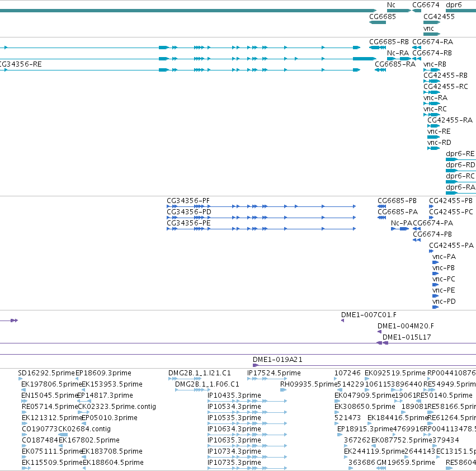Click the IP10735.3prime EST label

[x=234, y=463]
